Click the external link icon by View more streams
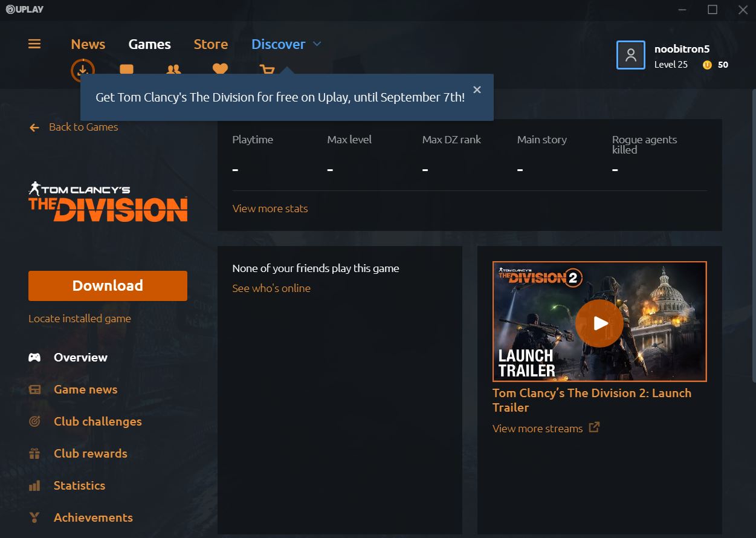The image size is (756, 538). pyautogui.click(x=595, y=427)
